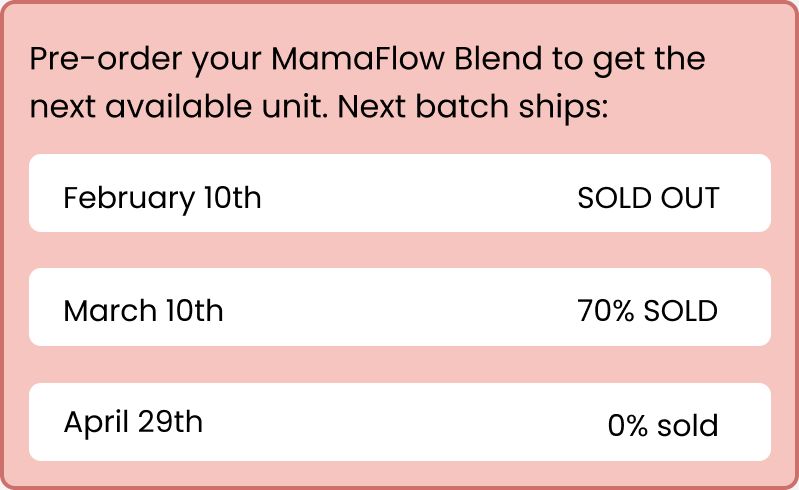Choose the March 10th batch option

400,307
